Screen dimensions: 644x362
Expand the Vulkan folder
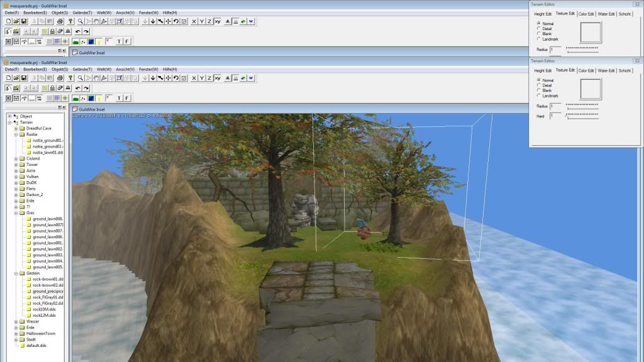pos(16,177)
